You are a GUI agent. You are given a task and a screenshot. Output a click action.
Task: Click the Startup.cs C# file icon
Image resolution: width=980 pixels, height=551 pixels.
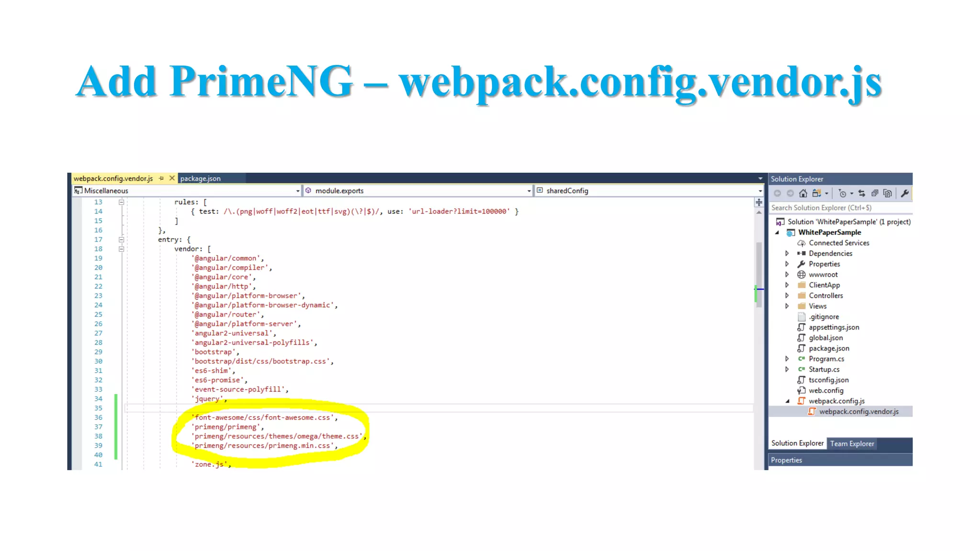click(802, 369)
